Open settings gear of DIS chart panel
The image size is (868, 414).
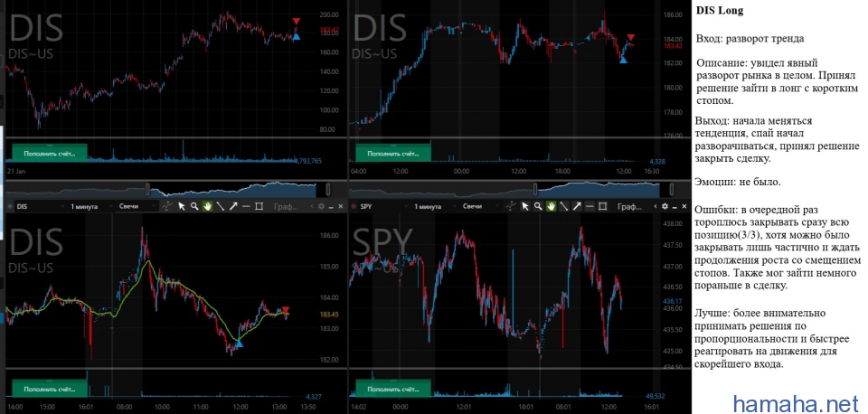point(321,206)
